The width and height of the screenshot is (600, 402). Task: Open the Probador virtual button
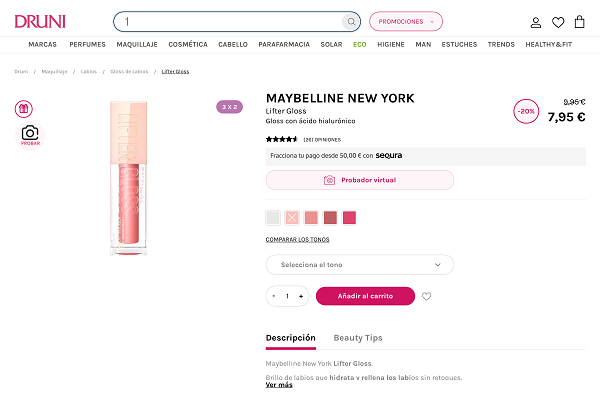tap(359, 180)
